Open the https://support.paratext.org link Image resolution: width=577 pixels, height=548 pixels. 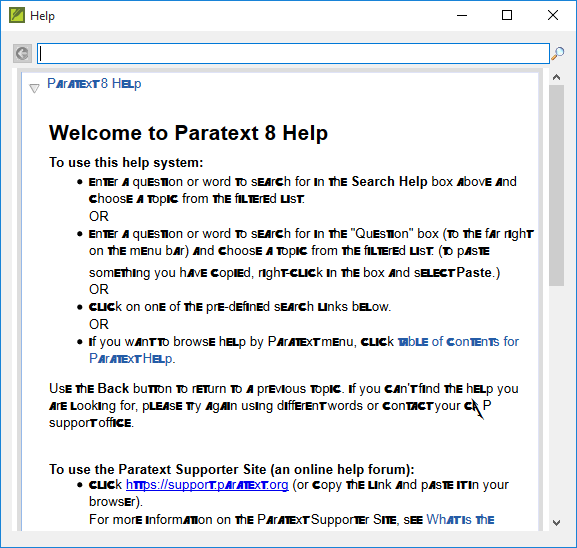[207, 485]
